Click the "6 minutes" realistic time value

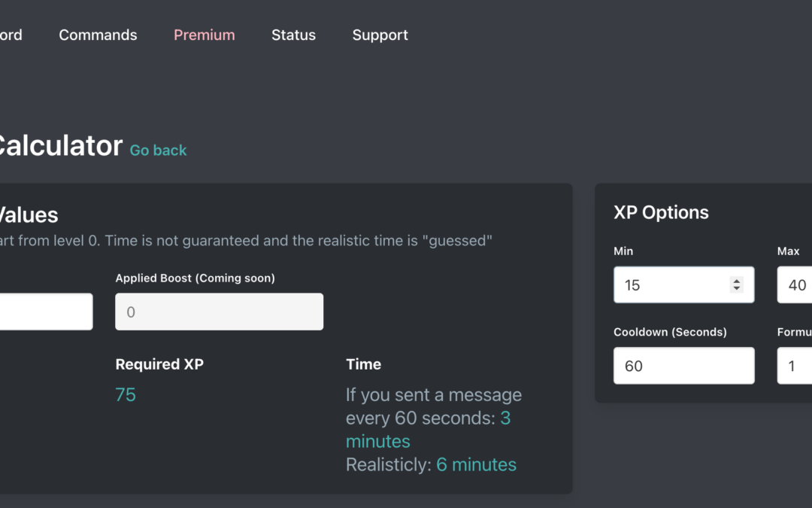click(476, 465)
